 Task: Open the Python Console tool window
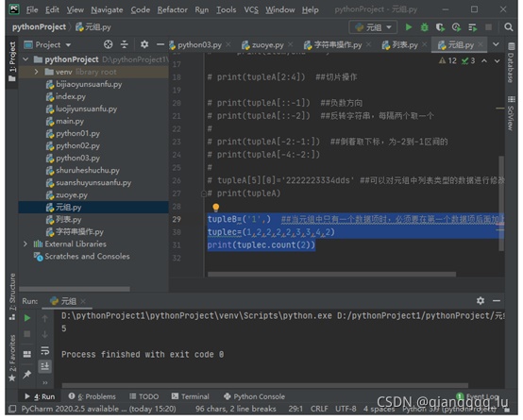(x=255, y=396)
